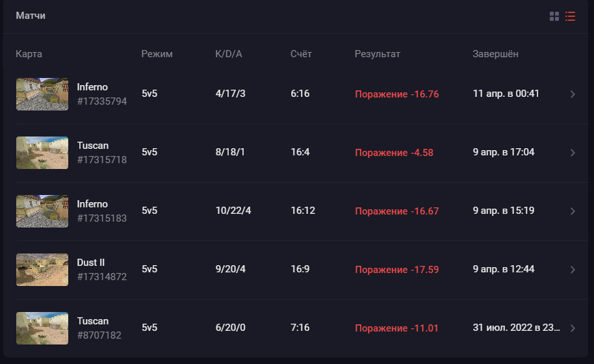Expand Inferno match #17315183 chevron
Screen dimensions: 594x364
pos(573,211)
